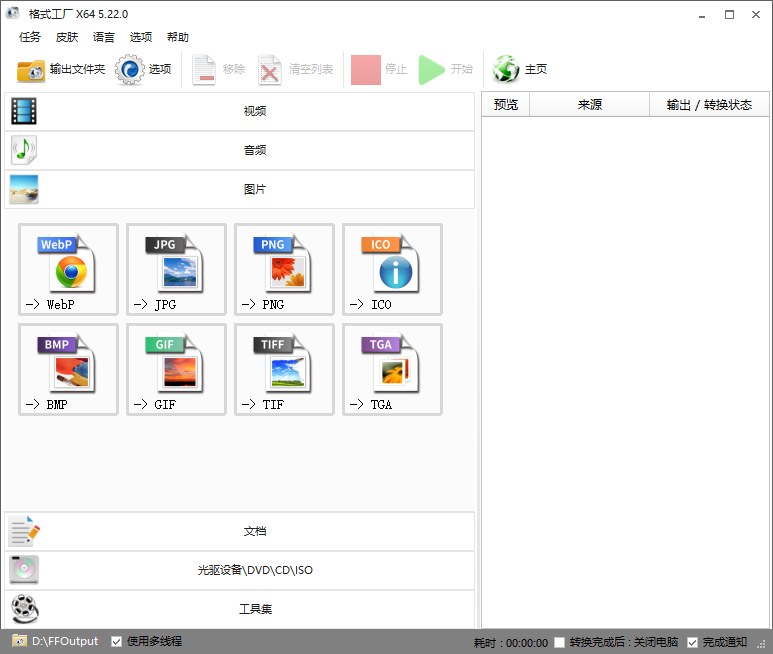The image size is (773, 654).
Task: Open the 输出文件夹 output folder icon
Action: (31, 70)
